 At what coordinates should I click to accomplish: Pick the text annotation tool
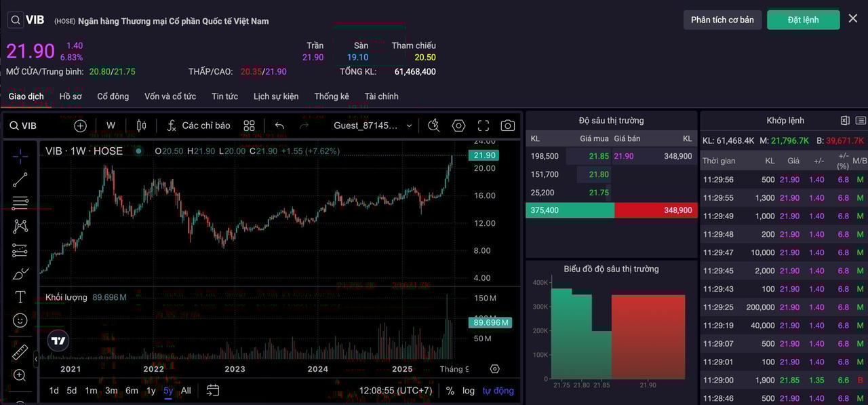[20, 297]
